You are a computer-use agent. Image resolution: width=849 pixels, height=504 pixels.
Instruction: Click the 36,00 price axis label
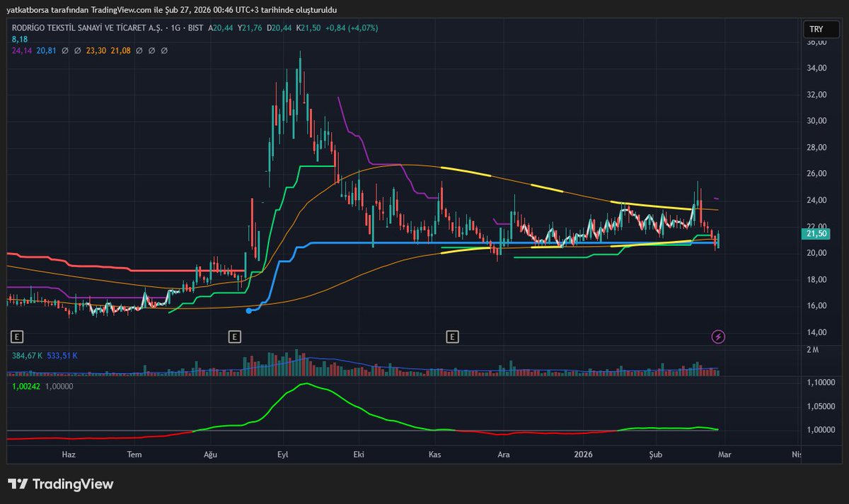(x=816, y=42)
